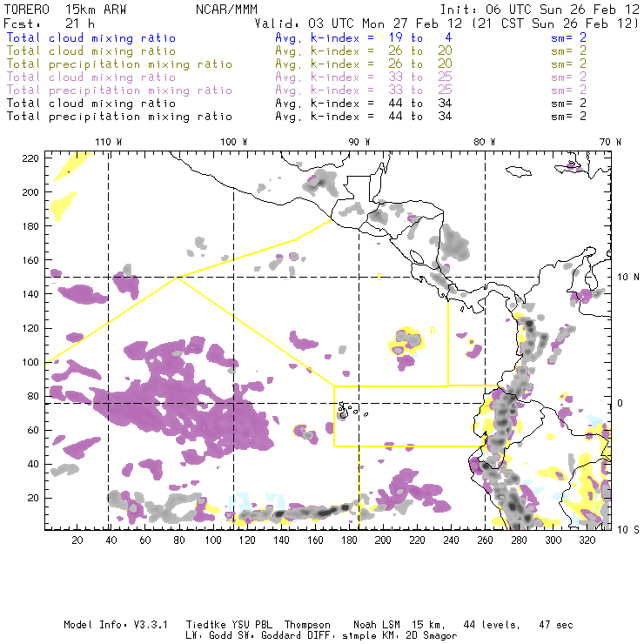Select the "NCAR/MMM" header label

tap(227, 10)
